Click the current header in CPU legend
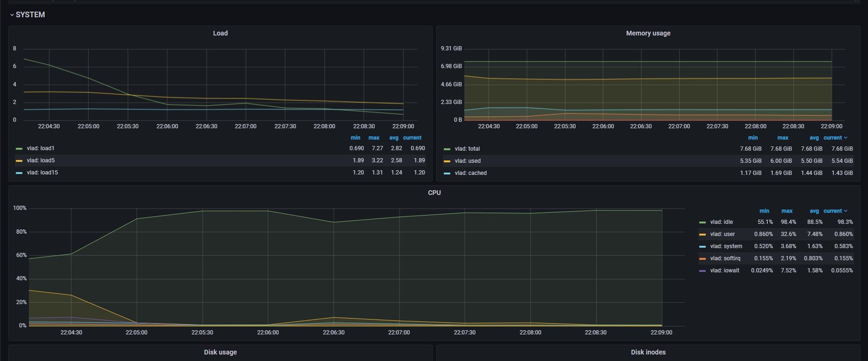This screenshot has width=868, height=361. [835, 211]
